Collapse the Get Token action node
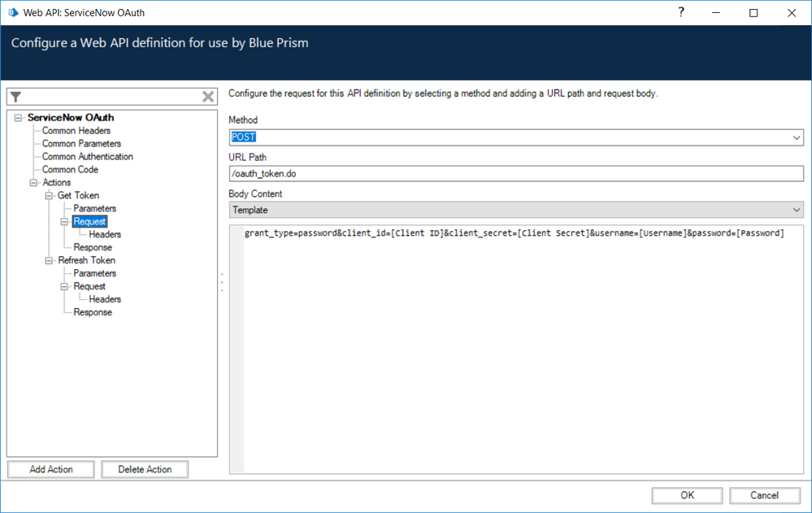812x513 pixels. pyautogui.click(x=50, y=196)
